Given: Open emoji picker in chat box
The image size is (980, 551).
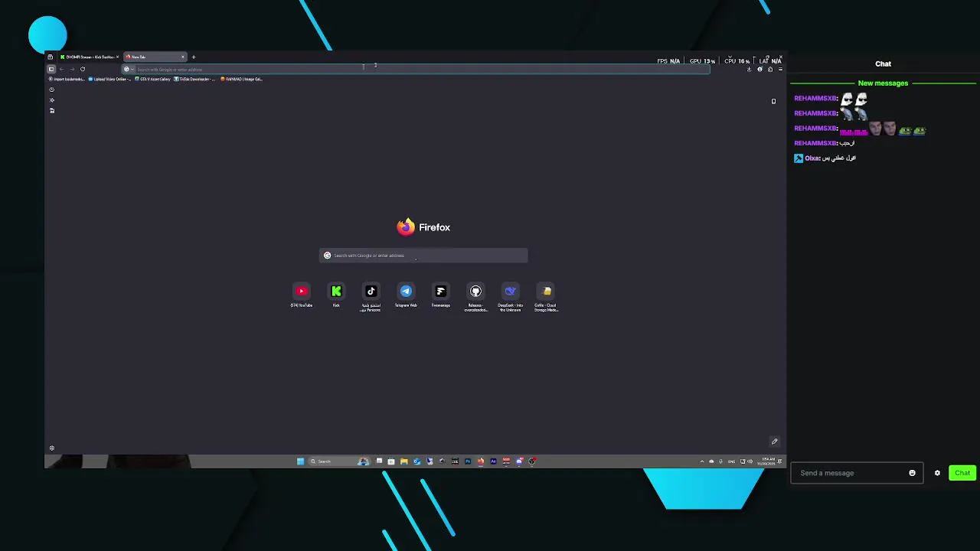Looking at the screenshot, I should [x=912, y=473].
